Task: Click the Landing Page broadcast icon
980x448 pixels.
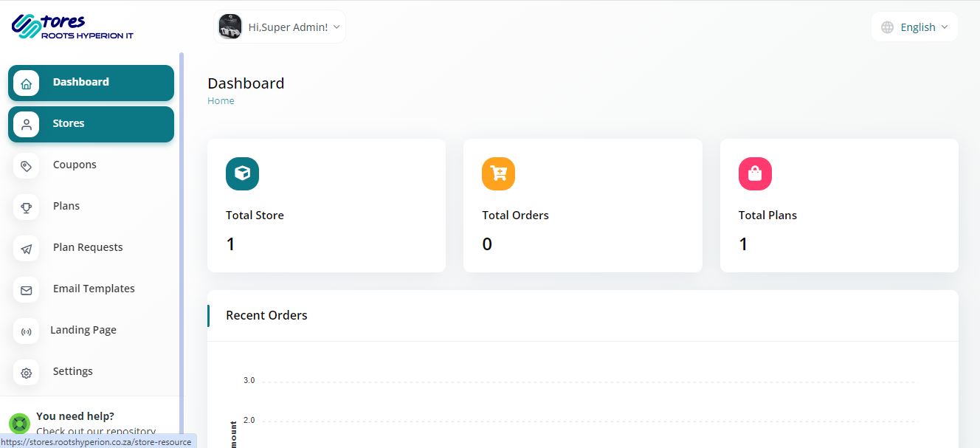Action: coord(27,331)
